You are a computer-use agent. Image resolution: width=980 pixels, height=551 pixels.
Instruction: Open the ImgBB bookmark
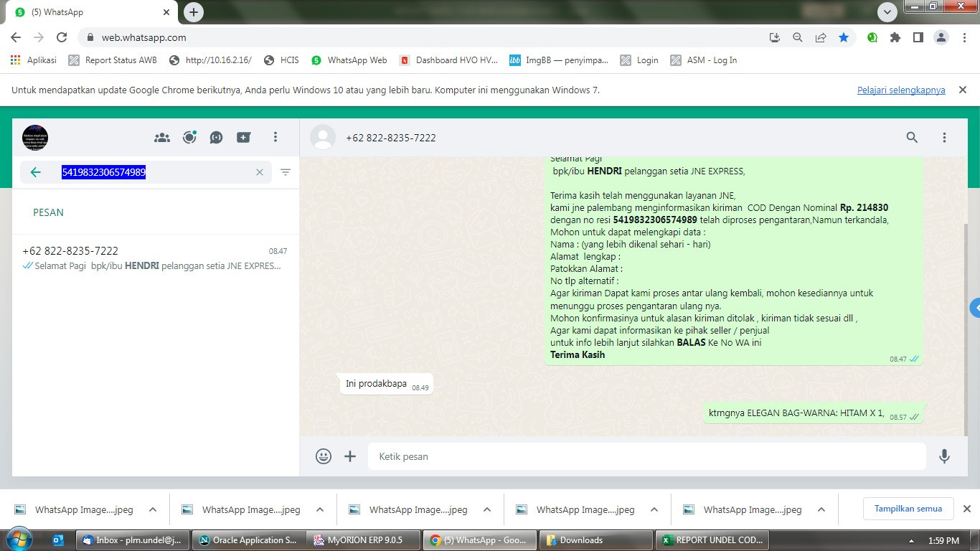[x=558, y=60]
